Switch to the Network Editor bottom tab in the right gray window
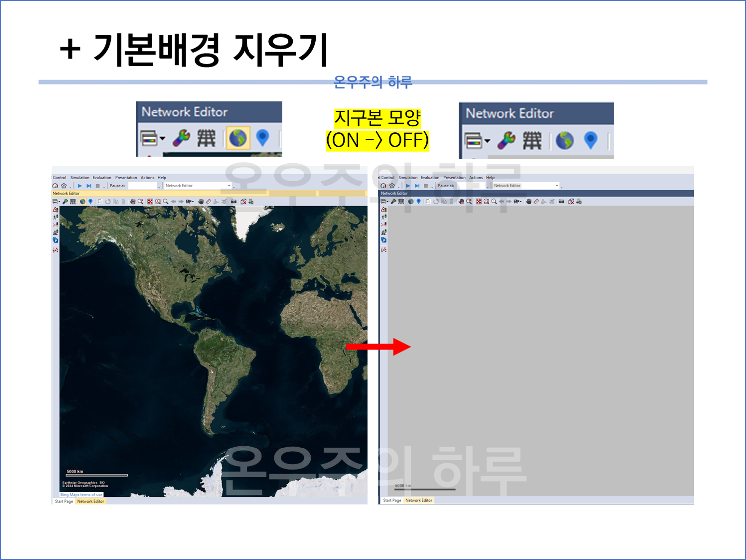The width and height of the screenshot is (746, 560). [x=419, y=500]
